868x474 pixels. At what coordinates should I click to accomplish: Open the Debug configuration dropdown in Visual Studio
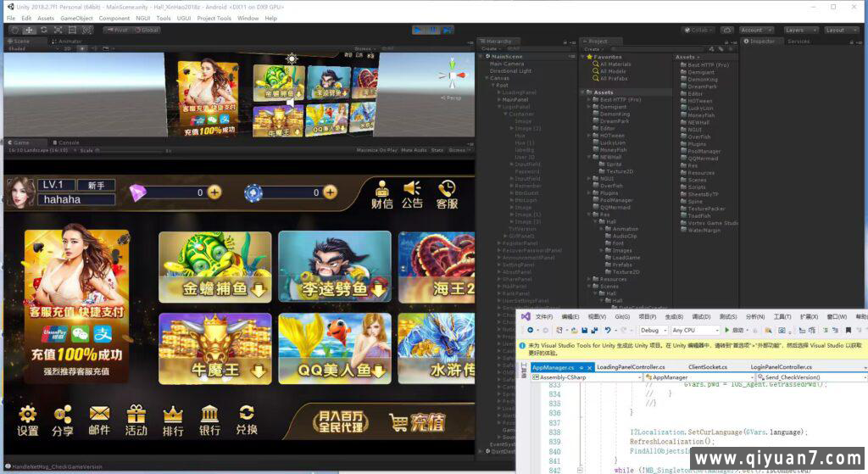point(652,330)
